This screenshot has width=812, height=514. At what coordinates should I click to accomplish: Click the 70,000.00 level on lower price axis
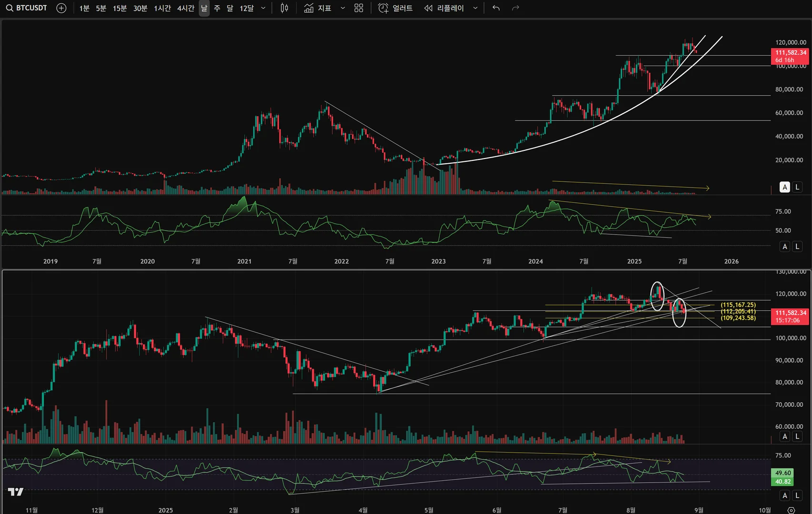pyautogui.click(x=789, y=405)
